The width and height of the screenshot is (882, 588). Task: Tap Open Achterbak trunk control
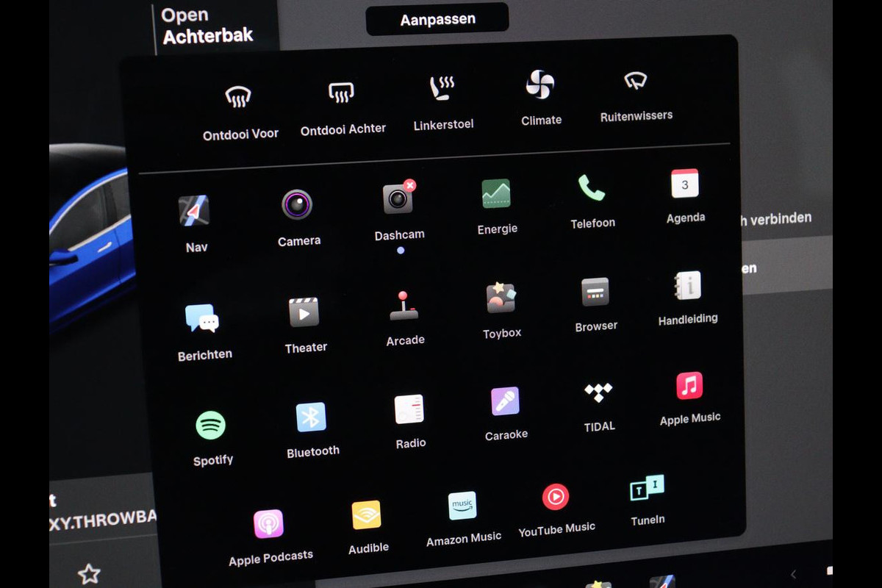[x=207, y=26]
